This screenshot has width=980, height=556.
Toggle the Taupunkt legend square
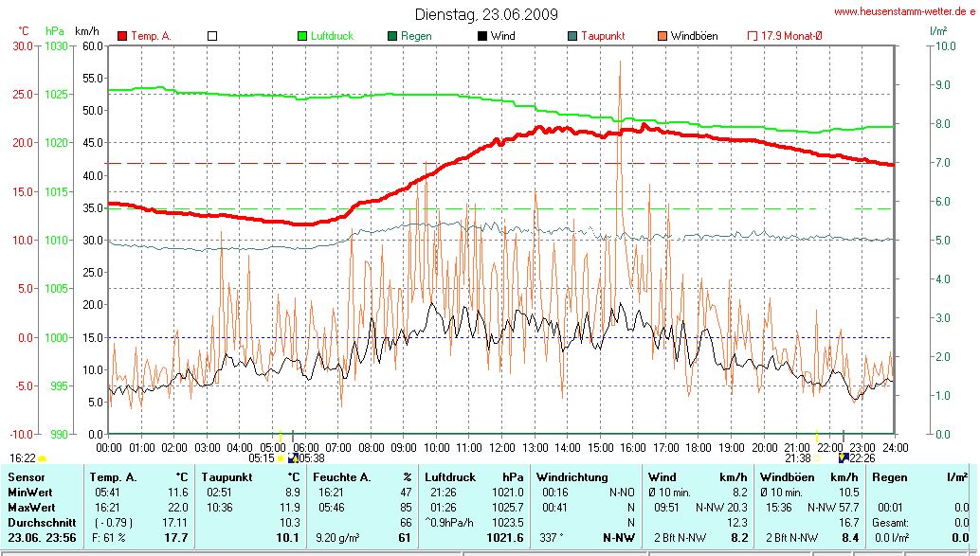coord(572,36)
